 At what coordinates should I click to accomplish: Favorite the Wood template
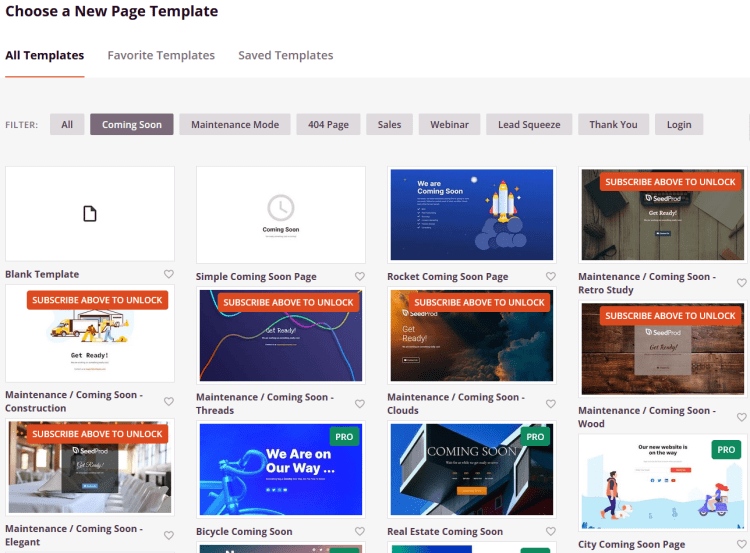click(742, 417)
